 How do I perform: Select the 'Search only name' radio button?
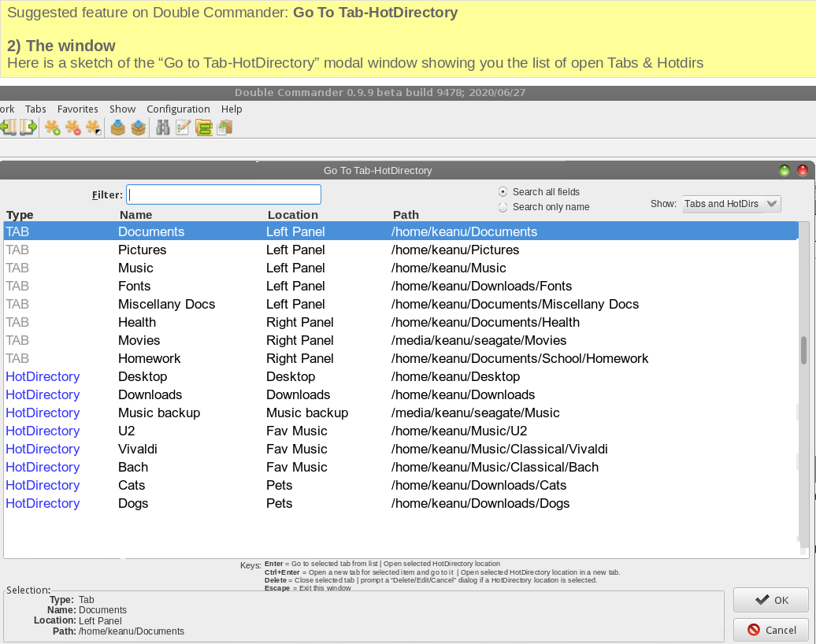(x=503, y=207)
